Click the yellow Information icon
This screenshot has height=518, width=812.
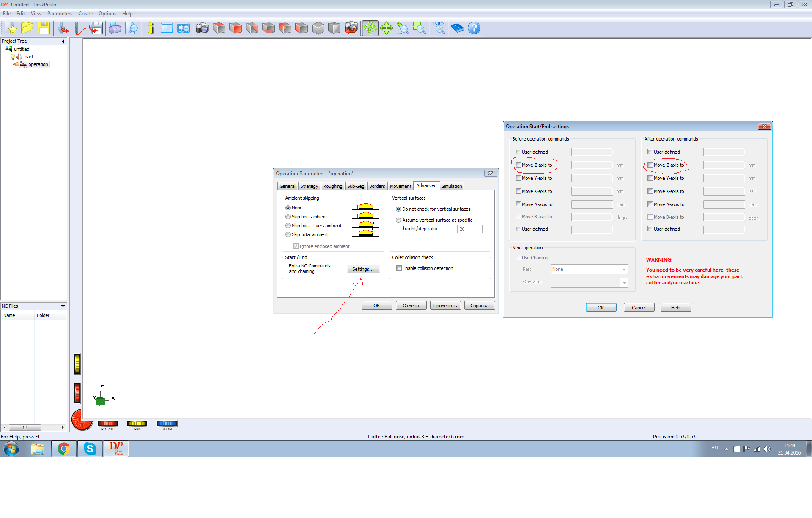[151, 28]
